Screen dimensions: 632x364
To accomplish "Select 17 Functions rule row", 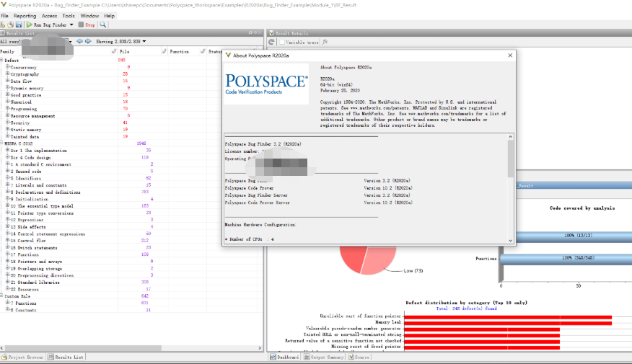I will (x=131, y=254).
